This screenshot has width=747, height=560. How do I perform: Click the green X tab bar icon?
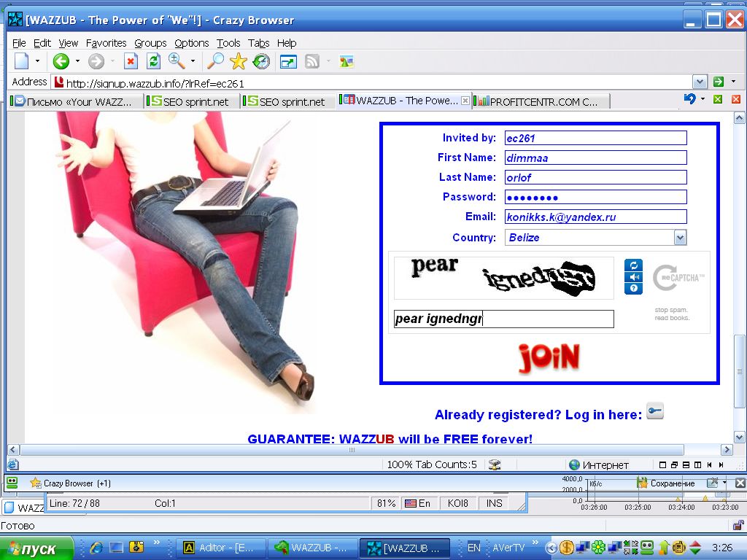pyautogui.click(x=718, y=99)
